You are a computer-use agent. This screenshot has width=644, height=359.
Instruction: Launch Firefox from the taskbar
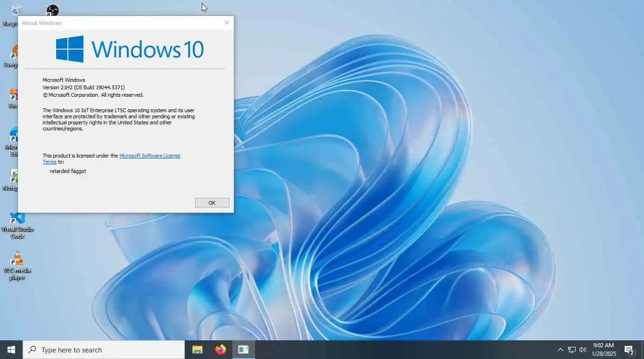coord(220,350)
